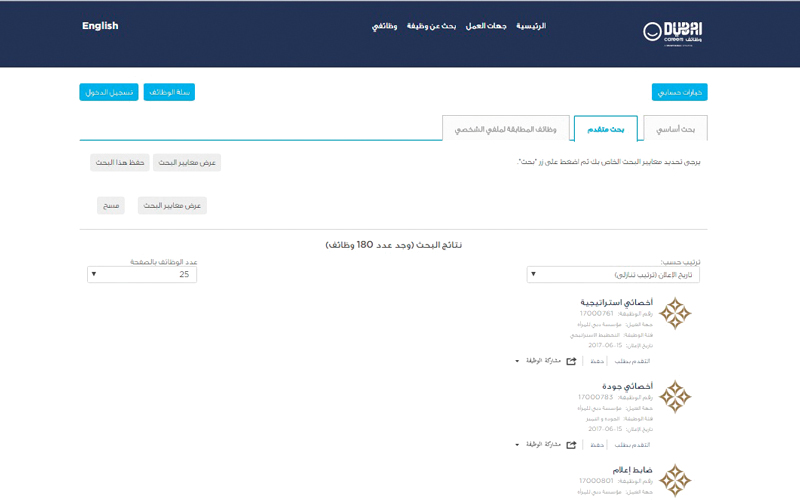
Task: Click share icon for أخصائي استراتيجية job
Action: [x=571, y=361]
